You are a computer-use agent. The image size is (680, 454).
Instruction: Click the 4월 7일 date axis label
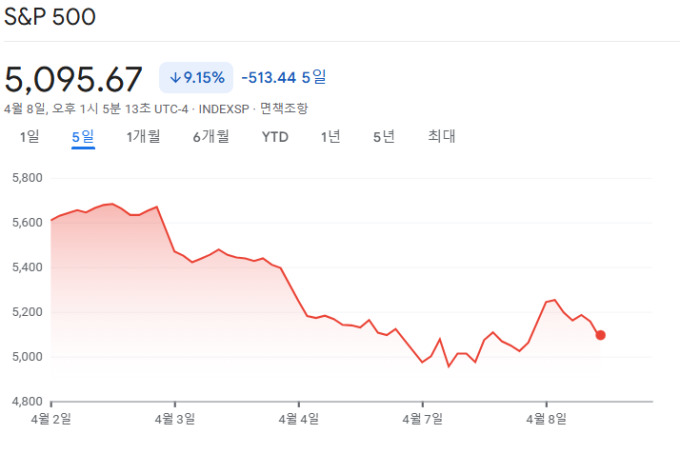(x=423, y=418)
